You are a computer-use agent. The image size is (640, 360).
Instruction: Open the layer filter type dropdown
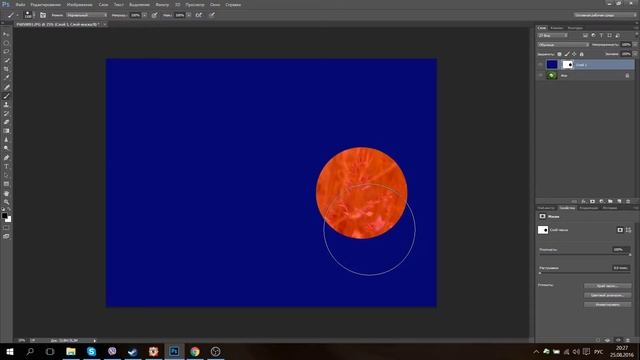coord(553,36)
